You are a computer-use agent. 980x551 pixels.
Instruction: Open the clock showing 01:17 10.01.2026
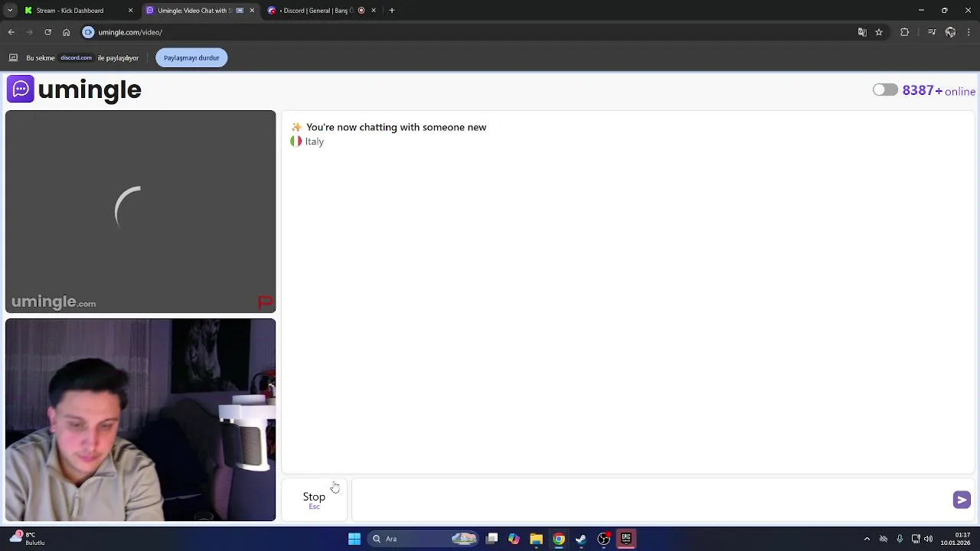(956, 539)
